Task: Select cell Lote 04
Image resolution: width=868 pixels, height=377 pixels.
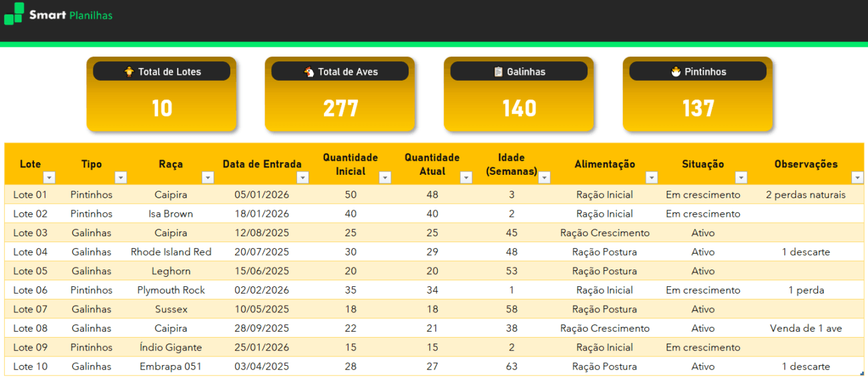Action: pyautogui.click(x=30, y=252)
